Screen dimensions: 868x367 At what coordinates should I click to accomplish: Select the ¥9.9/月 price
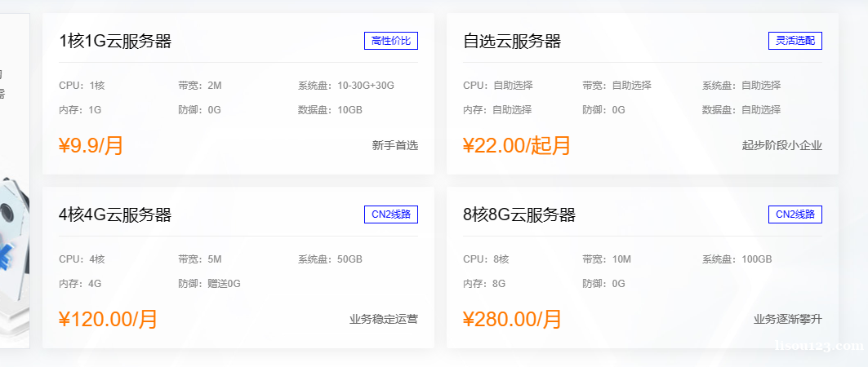[91, 145]
